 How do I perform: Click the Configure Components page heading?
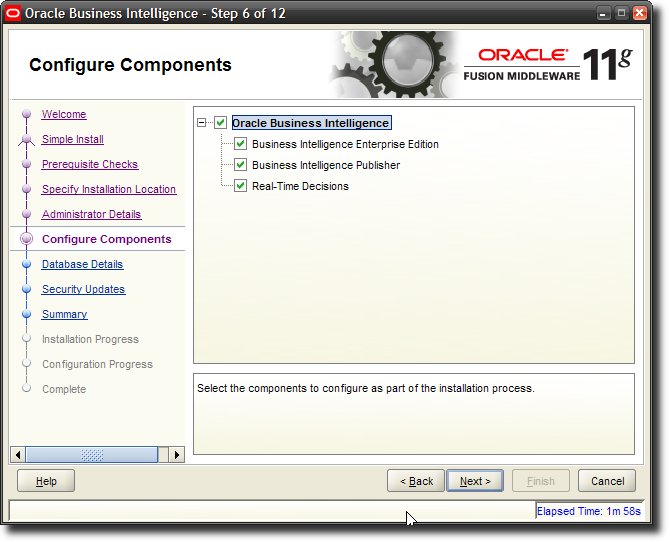pos(130,65)
